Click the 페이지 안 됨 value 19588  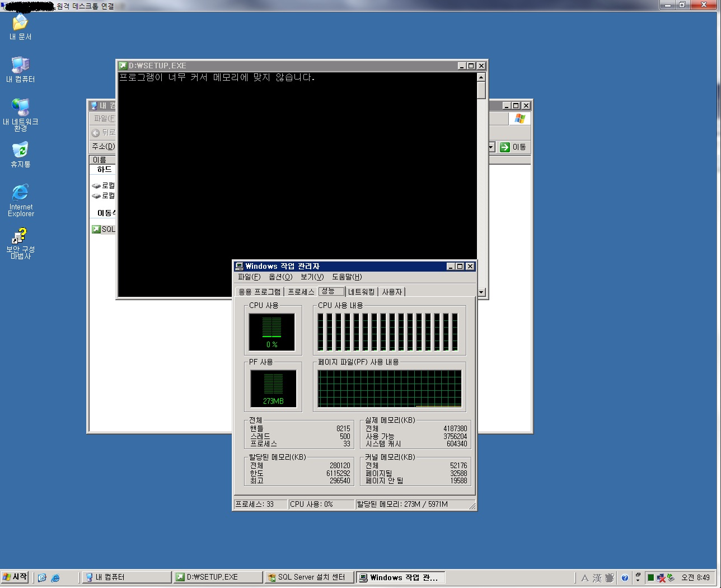pos(458,480)
